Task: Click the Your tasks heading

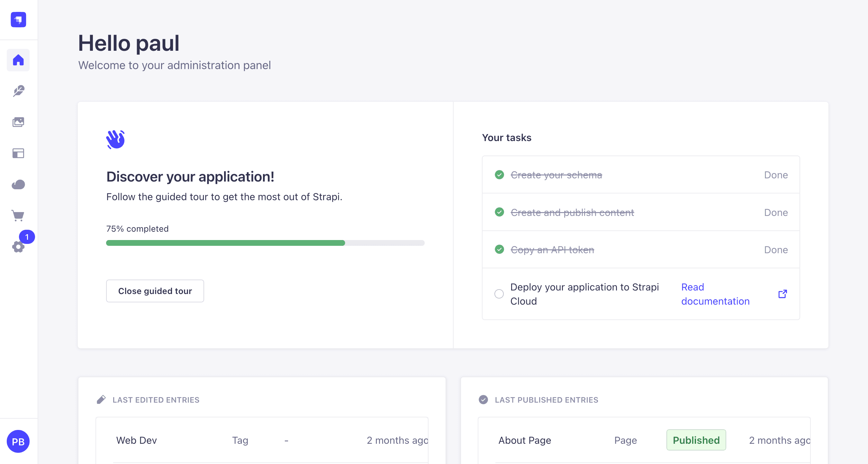Action: (506, 138)
